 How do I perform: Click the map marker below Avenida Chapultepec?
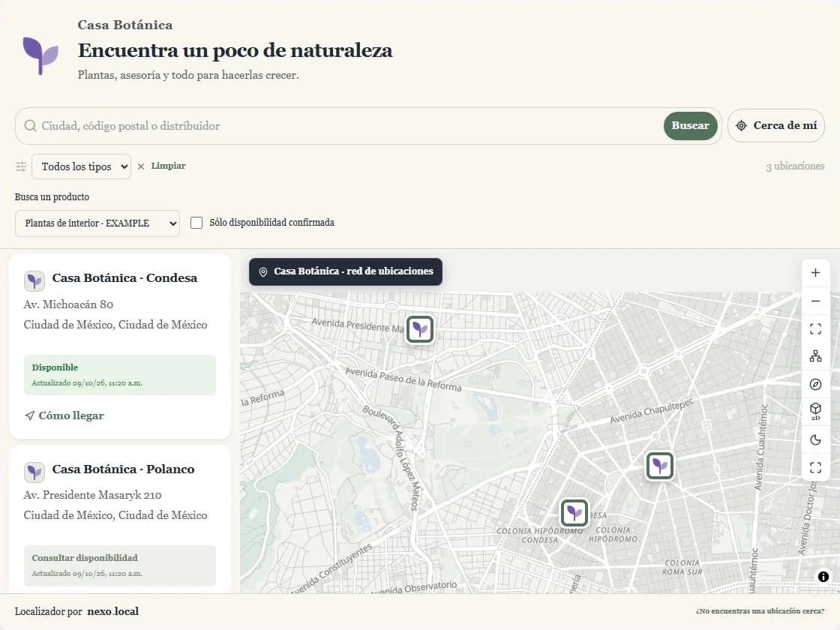click(660, 466)
